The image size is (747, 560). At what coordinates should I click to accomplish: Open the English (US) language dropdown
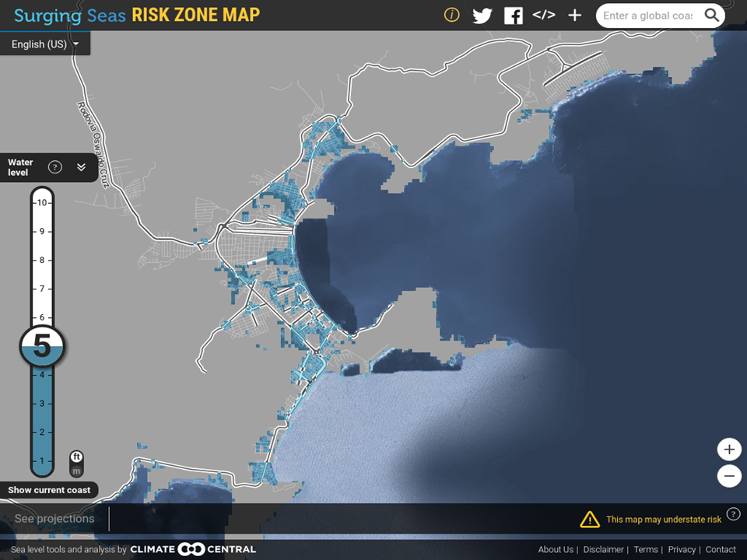pos(45,44)
